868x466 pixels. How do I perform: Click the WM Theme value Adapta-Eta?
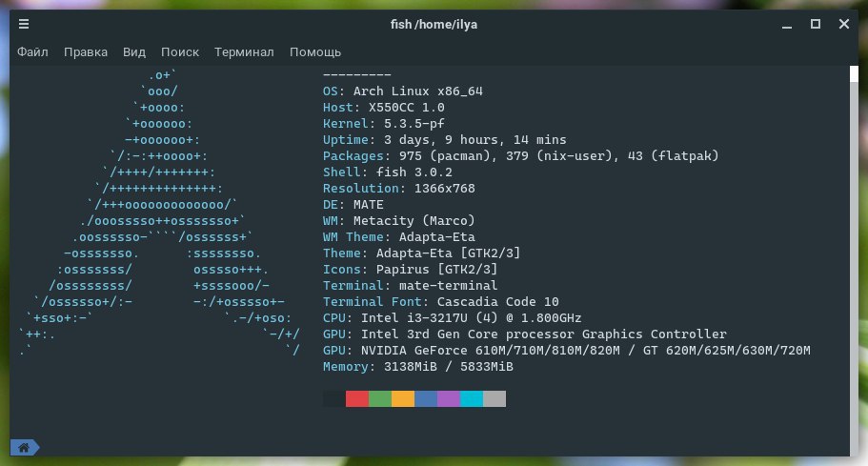click(x=436, y=237)
